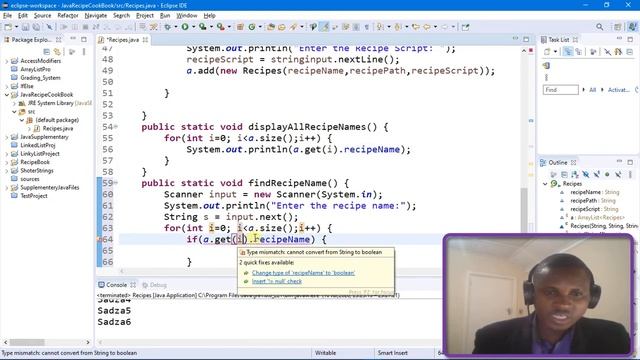
Task: Click the Open Task icon in toolbar
Action: (282, 27)
